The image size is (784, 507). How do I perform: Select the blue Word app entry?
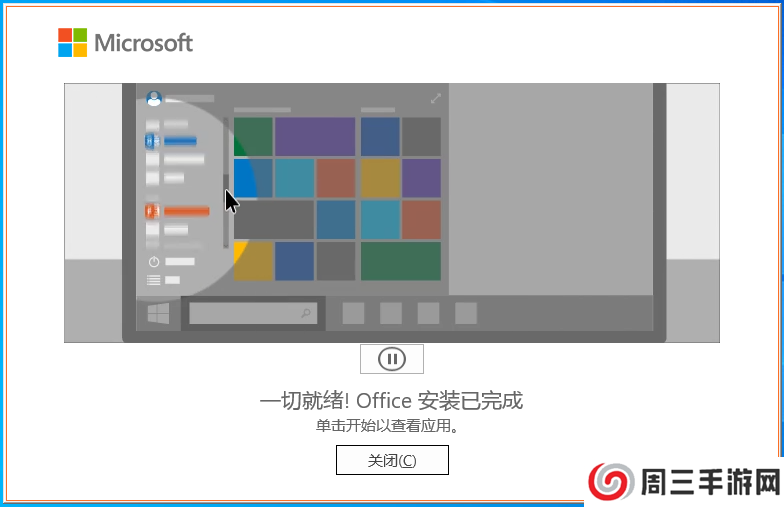tap(171, 142)
